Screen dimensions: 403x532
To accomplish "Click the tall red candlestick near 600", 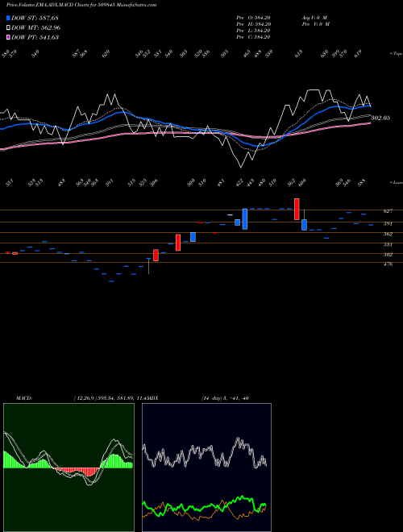I will pos(297,209).
